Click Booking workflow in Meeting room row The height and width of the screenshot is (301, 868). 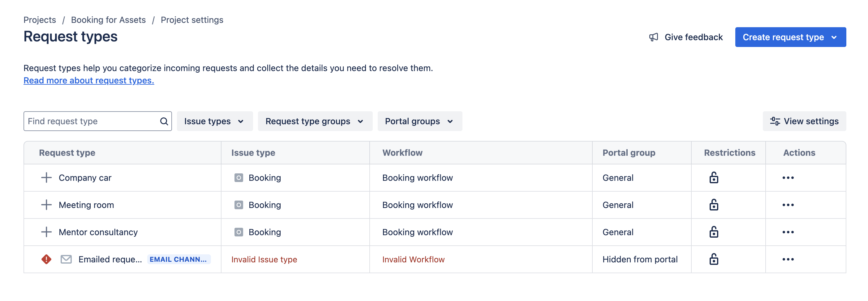pyautogui.click(x=418, y=205)
